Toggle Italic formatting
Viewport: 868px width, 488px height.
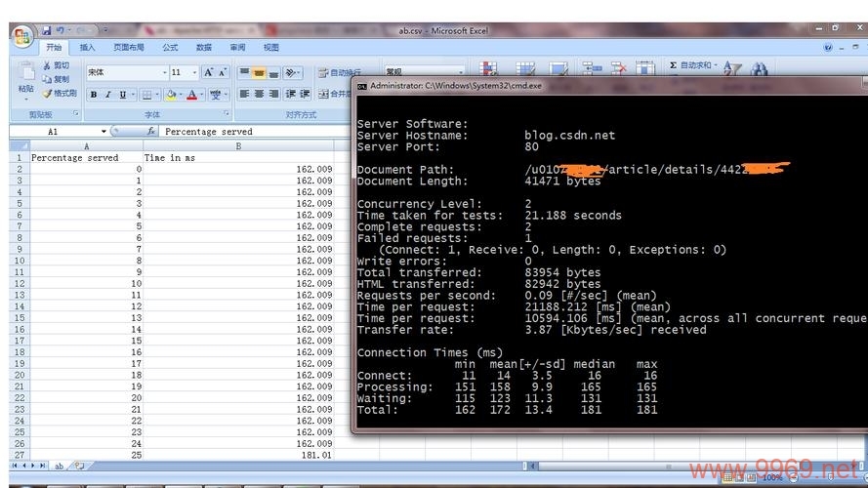click(x=108, y=95)
